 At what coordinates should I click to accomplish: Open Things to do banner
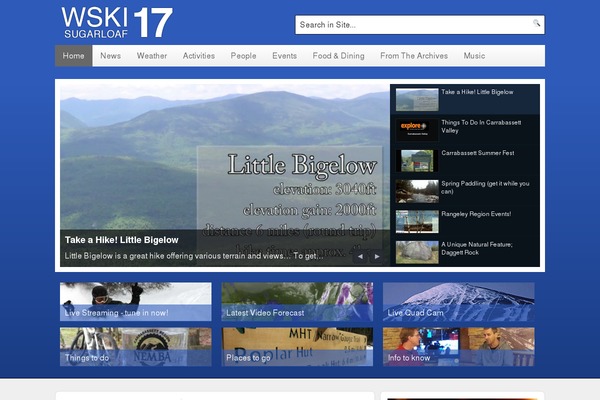point(135,347)
